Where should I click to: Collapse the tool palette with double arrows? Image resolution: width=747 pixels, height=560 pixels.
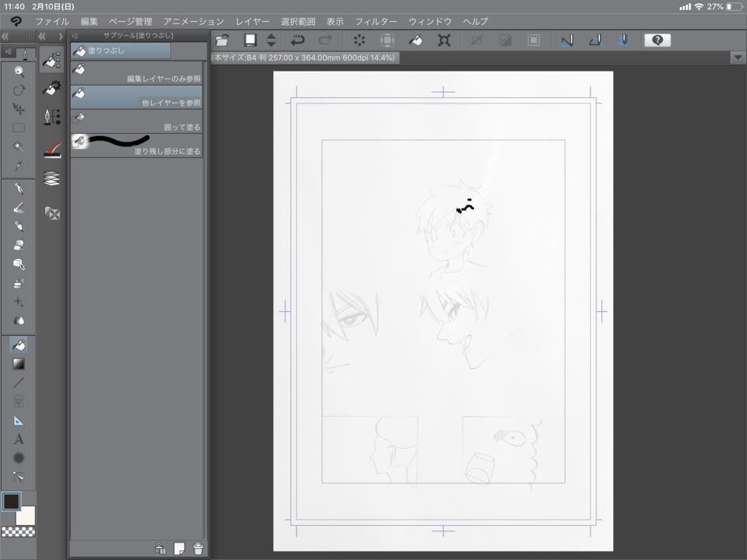(6, 36)
